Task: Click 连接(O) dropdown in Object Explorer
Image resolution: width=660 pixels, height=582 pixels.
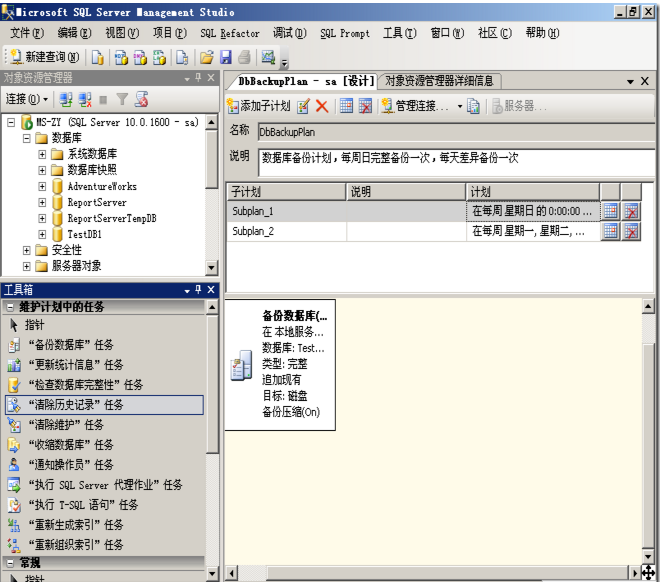Action: pyautogui.click(x=27, y=99)
